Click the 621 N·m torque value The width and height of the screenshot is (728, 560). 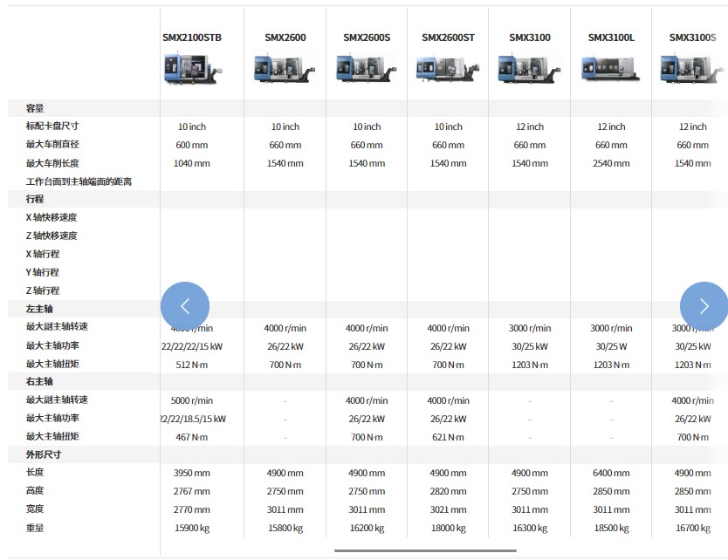tap(448, 437)
